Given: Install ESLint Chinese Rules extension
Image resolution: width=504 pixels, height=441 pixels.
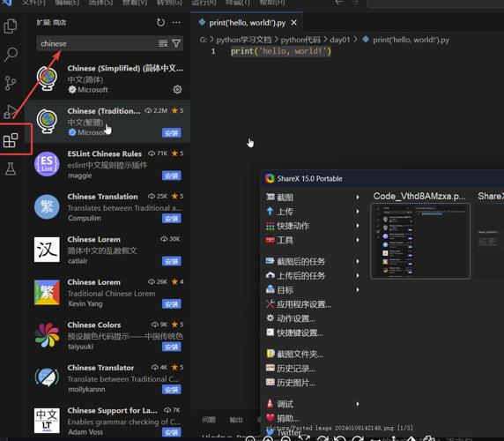Looking at the screenshot, I should pos(172,176).
